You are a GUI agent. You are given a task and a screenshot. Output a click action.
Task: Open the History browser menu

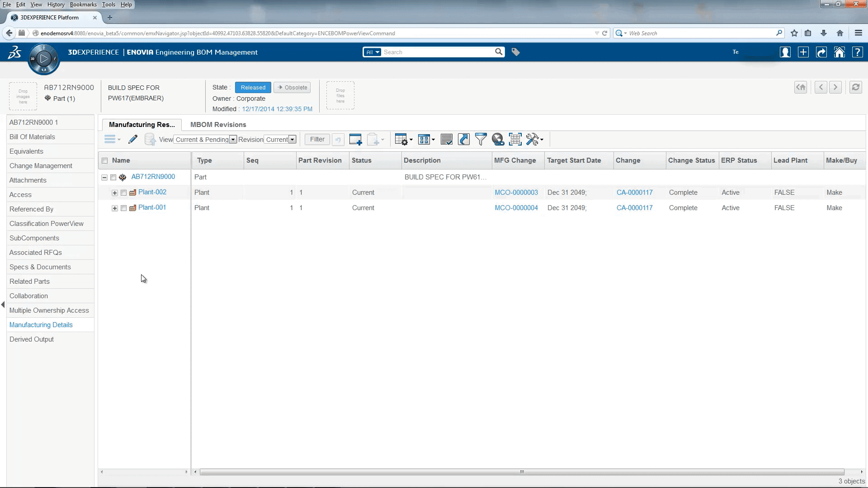56,5
